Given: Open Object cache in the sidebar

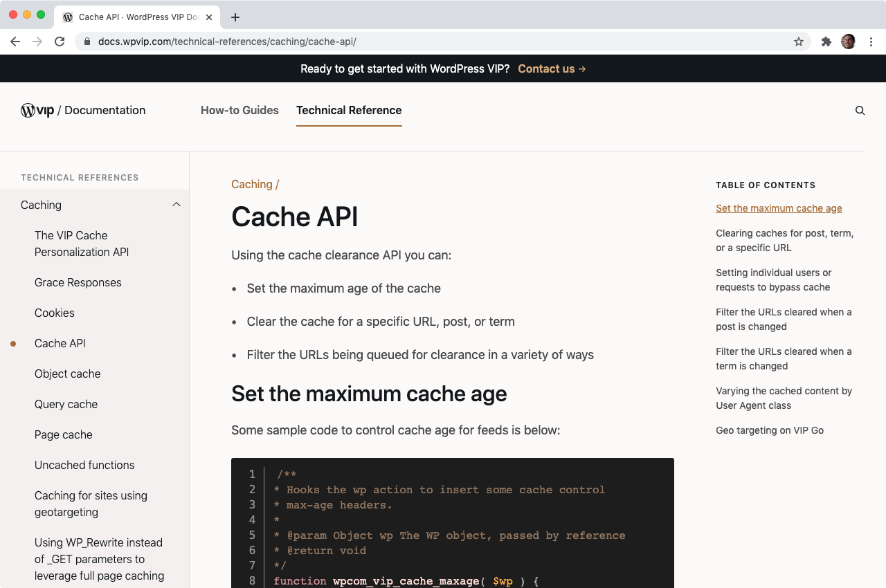Looking at the screenshot, I should point(67,374).
